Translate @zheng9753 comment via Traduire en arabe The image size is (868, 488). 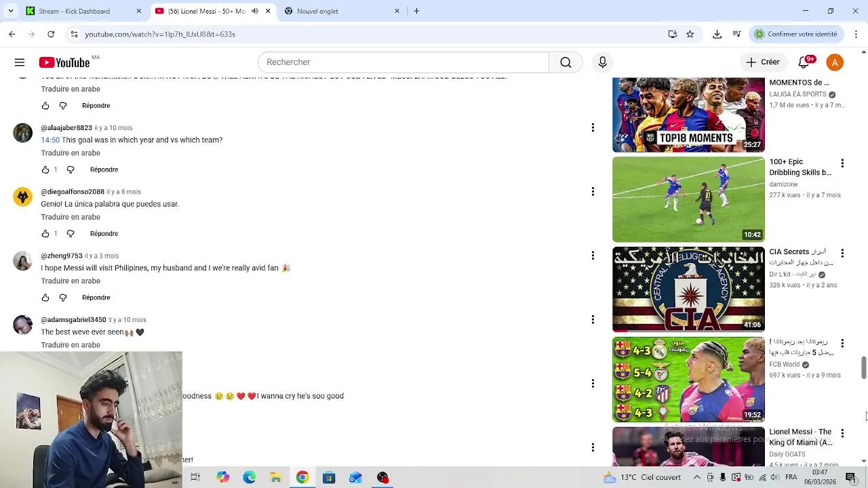click(x=71, y=281)
